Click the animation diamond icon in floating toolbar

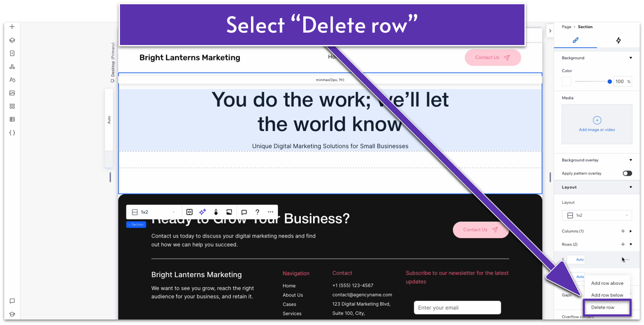click(216, 212)
